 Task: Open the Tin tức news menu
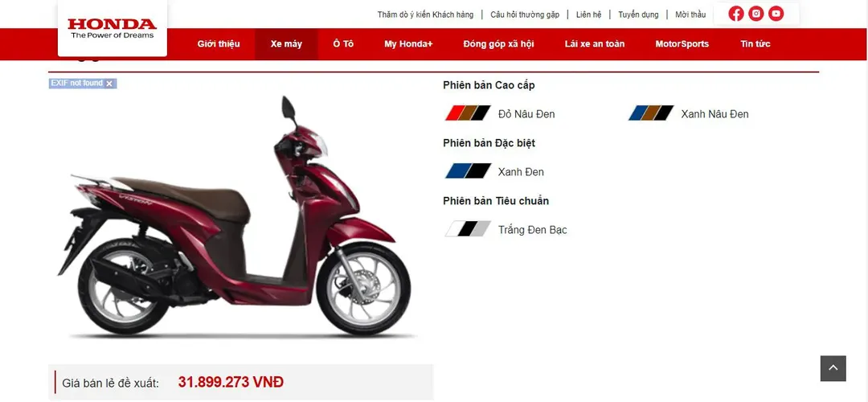(755, 44)
